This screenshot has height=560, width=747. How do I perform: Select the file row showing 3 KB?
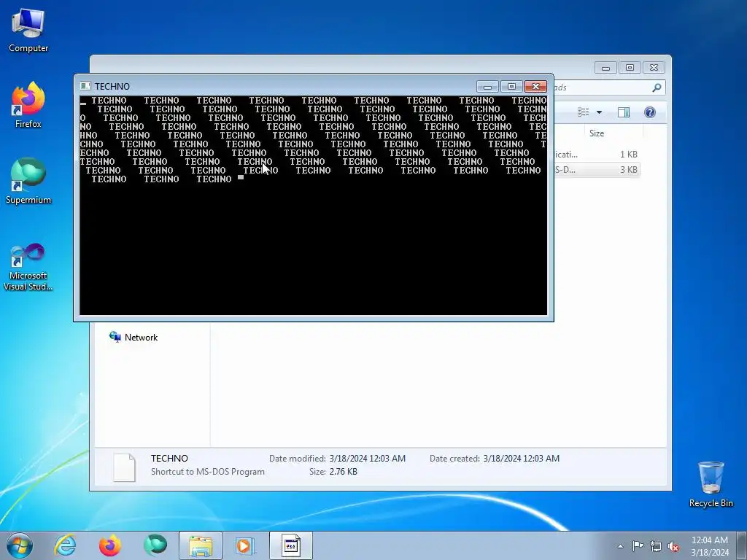pos(597,169)
